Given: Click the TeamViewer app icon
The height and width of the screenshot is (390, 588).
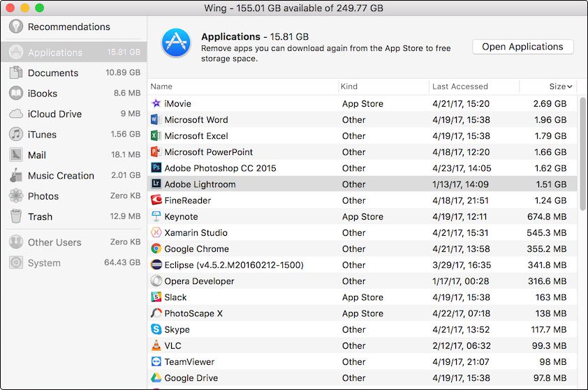Looking at the screenshot, I should [x=156, y=361].
